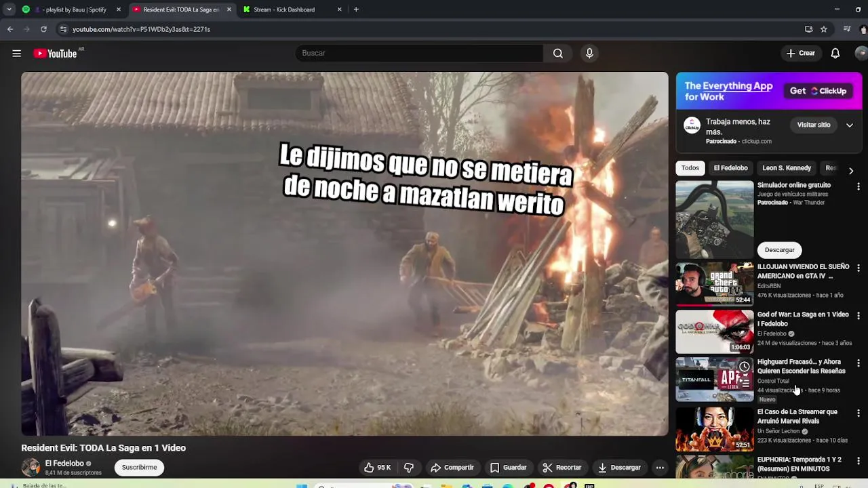Expand the ClickUp ad options chevron

coord(849,125)
